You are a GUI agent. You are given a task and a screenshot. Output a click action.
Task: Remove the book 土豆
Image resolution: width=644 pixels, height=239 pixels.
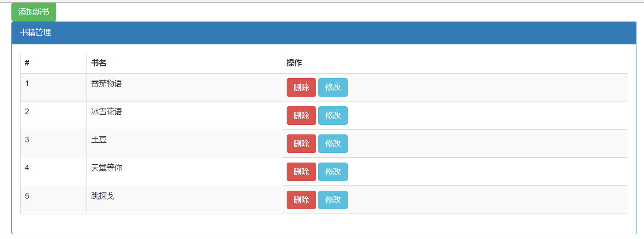pyautogui.click(x=301, y=144)
